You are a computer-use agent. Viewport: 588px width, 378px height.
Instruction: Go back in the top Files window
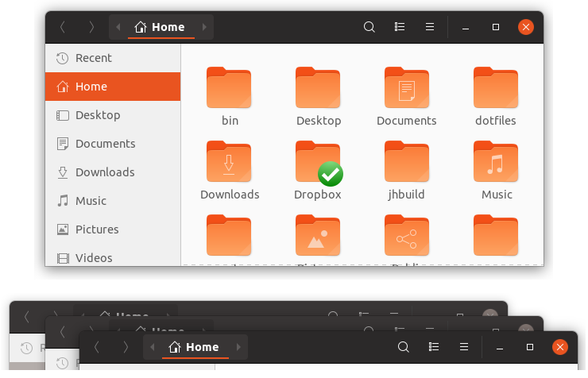(x=63, y=27)
